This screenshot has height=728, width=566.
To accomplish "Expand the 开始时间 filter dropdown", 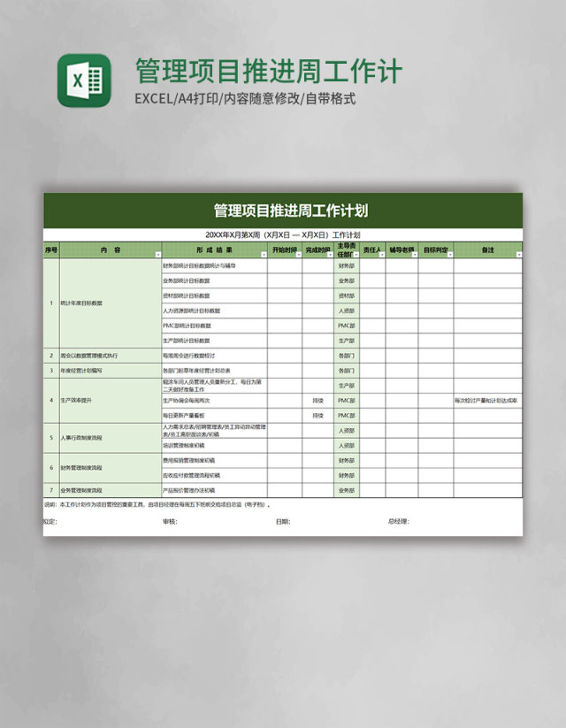I will [298, 254].
